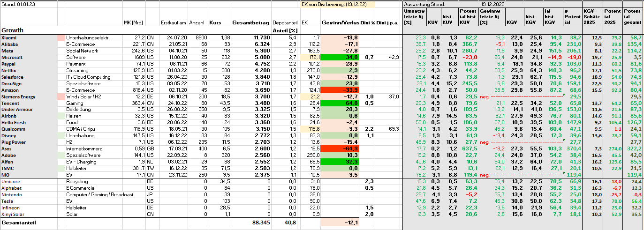Click the Plug Power name cell
This screenshot has width=644, height=230.
pyautogui.click(x=28, y=142)
